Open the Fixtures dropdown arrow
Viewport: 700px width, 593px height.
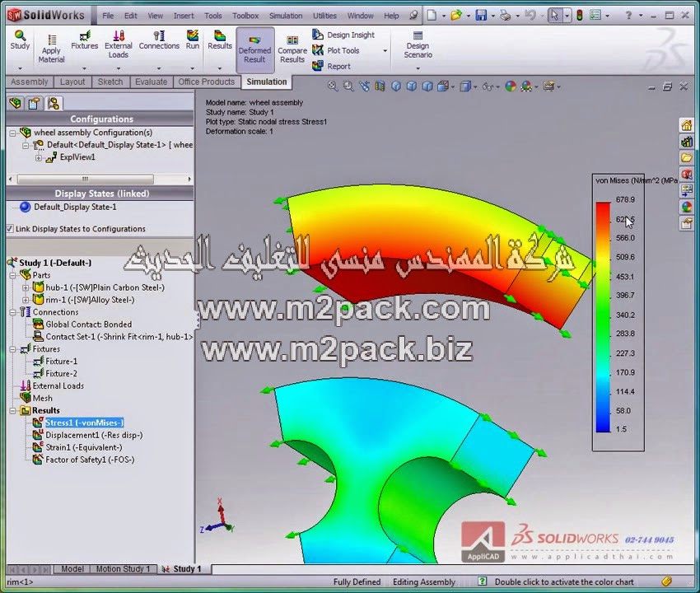[84, 68]
